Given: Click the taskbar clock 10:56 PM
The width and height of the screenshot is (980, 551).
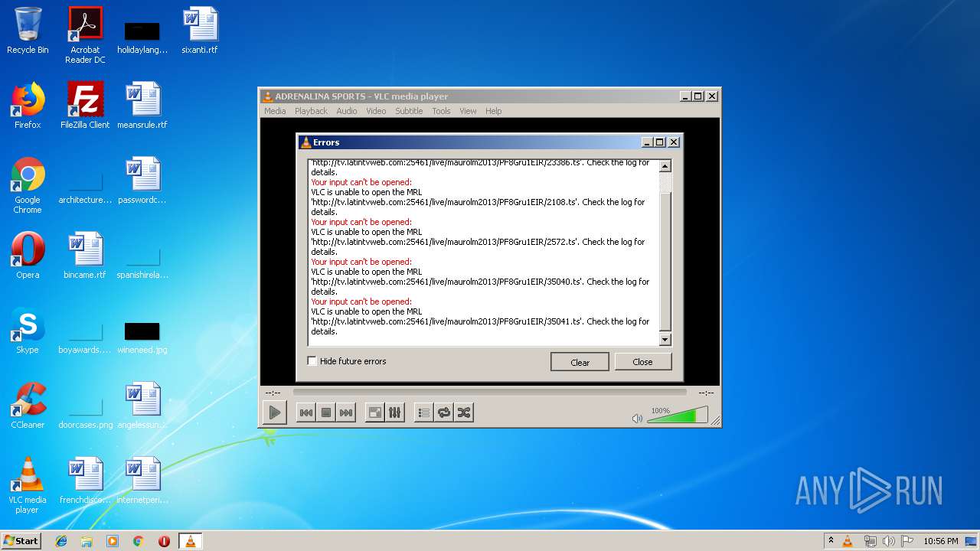Looking at the screenshot, I should (940, 541).
